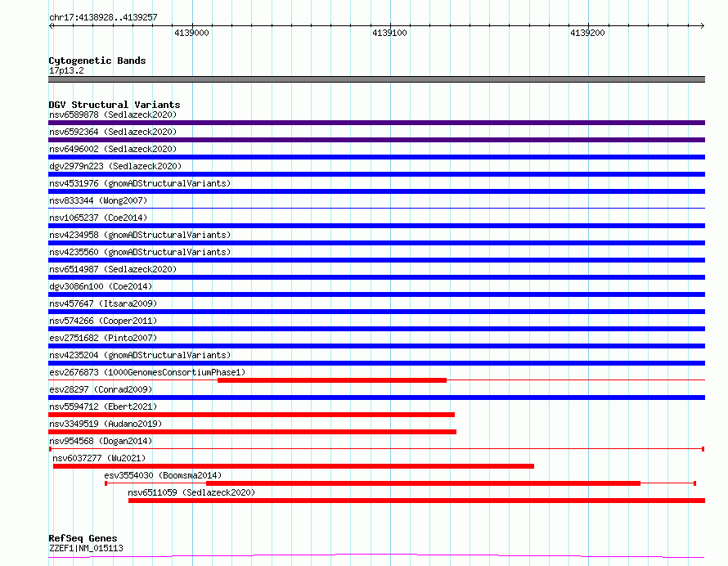Viewport: 728px width, 566px height.
Task: Open variant nsv954568 (Dogan2014)
Action: [x=101, y=441]
